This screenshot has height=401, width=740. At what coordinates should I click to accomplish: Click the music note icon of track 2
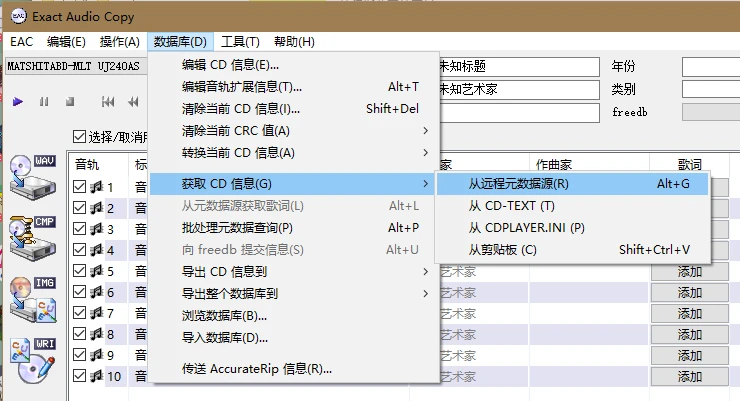[x=97, y=208]
